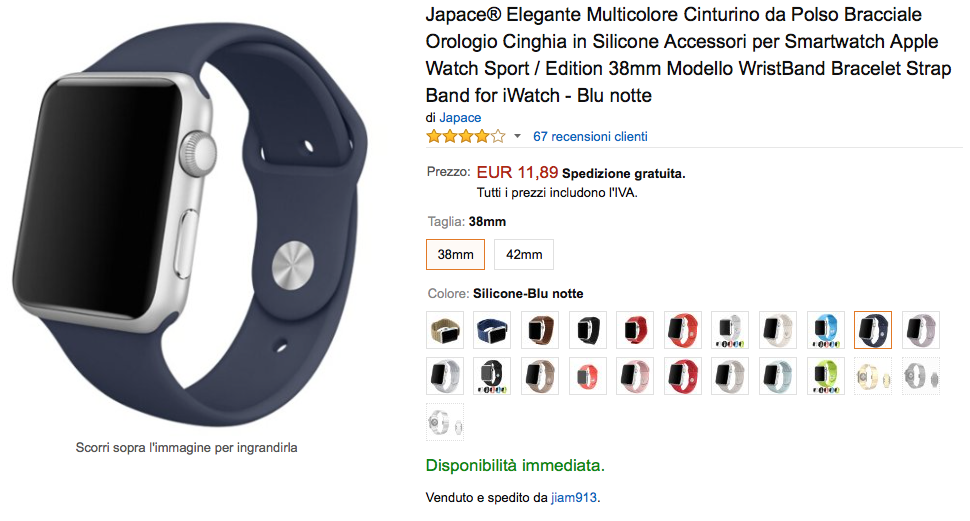The width and height of the screenshot is (970, 521).
Task: Click the four-star rating icons
Action: click(x=466, y=136)
